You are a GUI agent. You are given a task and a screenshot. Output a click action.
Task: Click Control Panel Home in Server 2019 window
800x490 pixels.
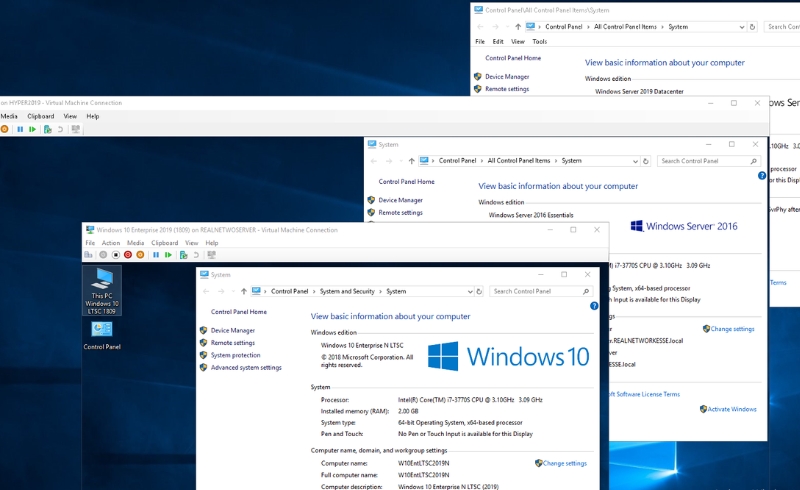(513, 58)
